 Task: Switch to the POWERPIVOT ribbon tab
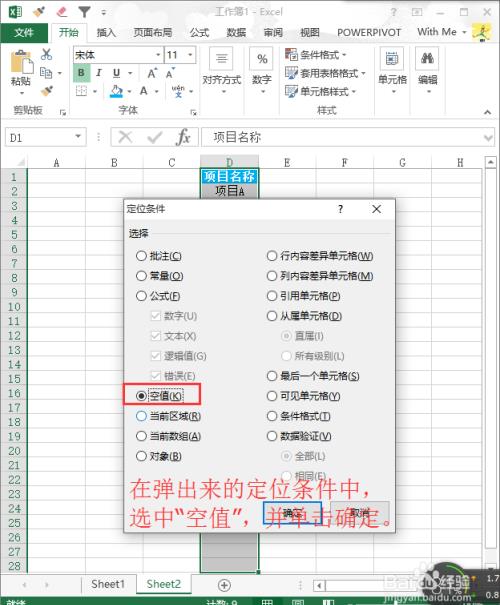pos(369,33)
